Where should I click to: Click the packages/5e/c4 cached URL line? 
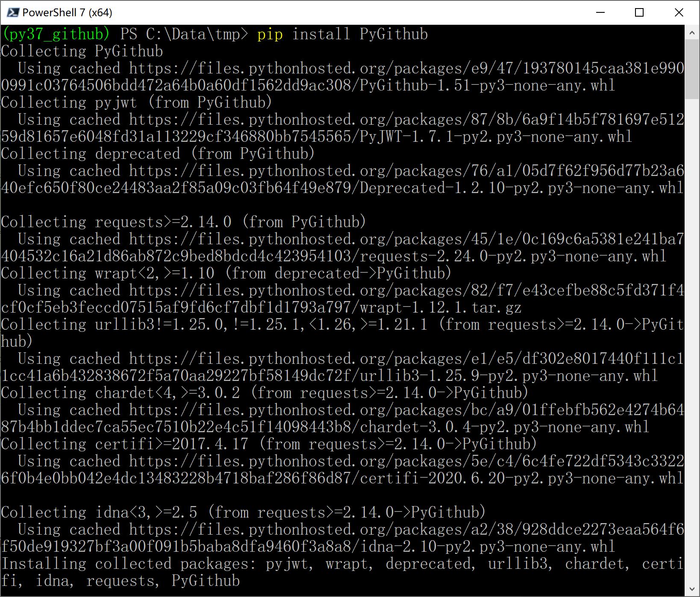click(x=350, y=461)
